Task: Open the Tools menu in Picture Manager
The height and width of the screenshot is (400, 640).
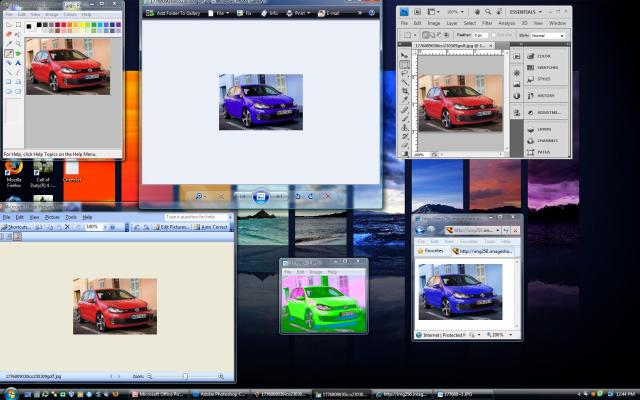Action: pos(71,217)
